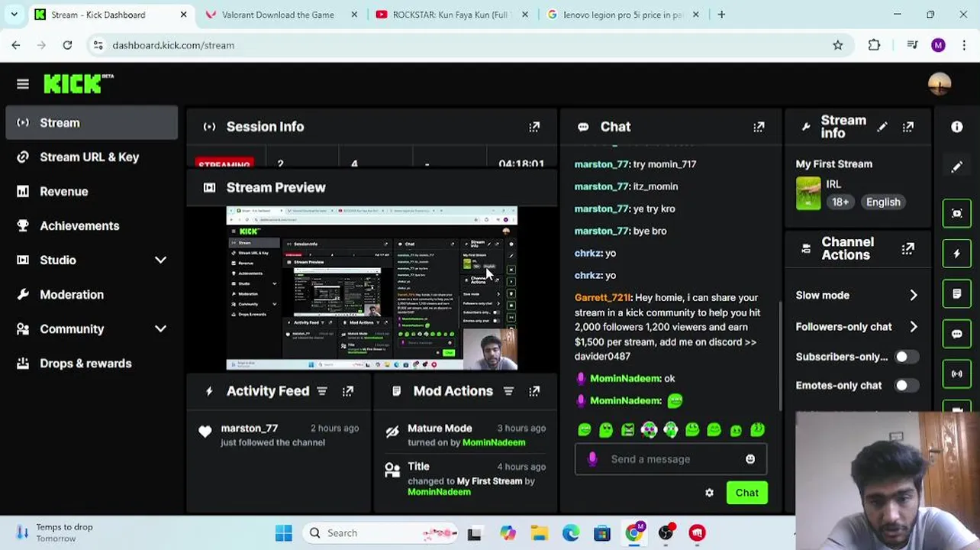Pop out the Channel Actions panel

tap(908, 249)
